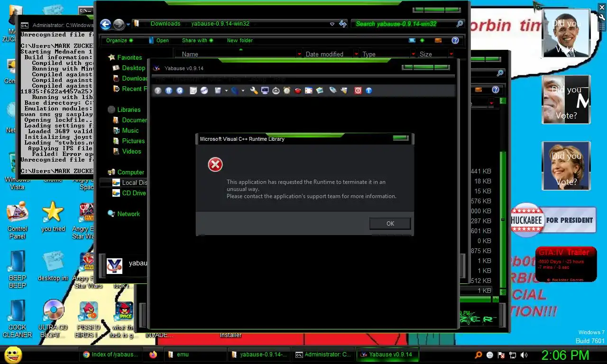Viewport: 607px width, 364px height.
Task: Select Favorites in the navigation pane
Action: [x=129, y=57]
